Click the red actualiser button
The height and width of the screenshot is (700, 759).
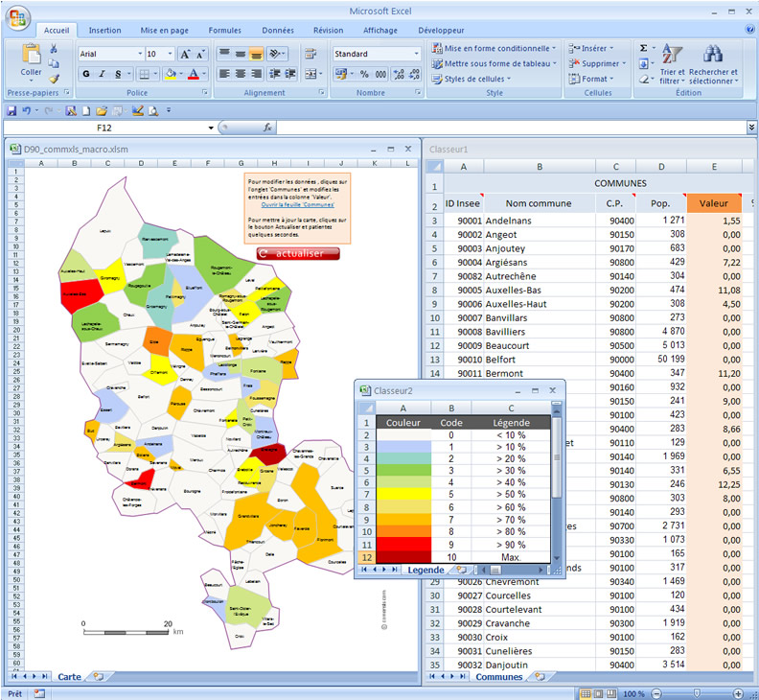[x=298, y=253]
